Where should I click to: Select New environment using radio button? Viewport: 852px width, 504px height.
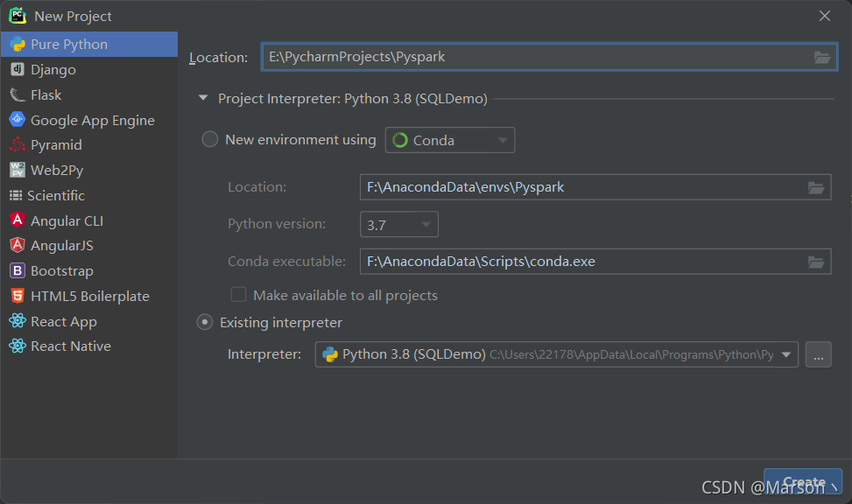tap(210, 140)
